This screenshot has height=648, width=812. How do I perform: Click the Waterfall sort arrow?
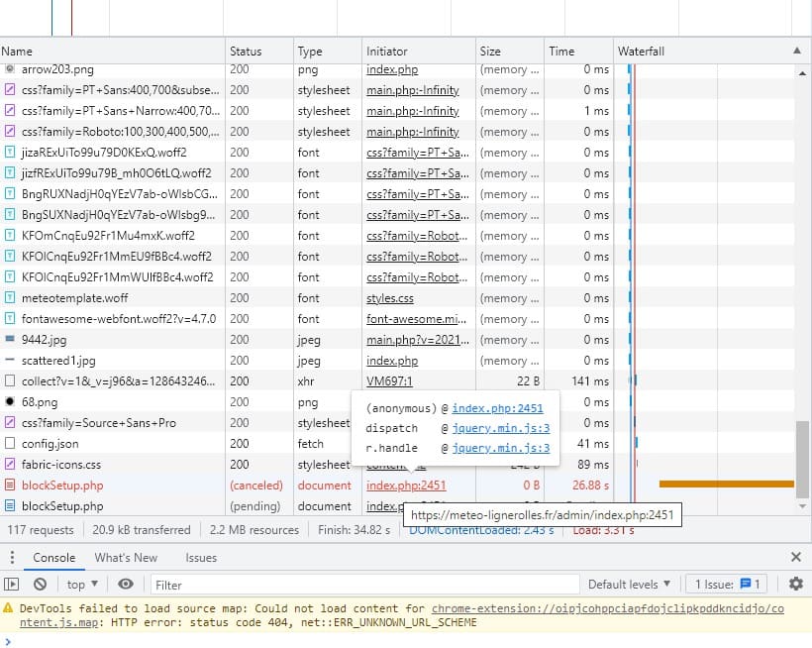(x=797, y=51)
